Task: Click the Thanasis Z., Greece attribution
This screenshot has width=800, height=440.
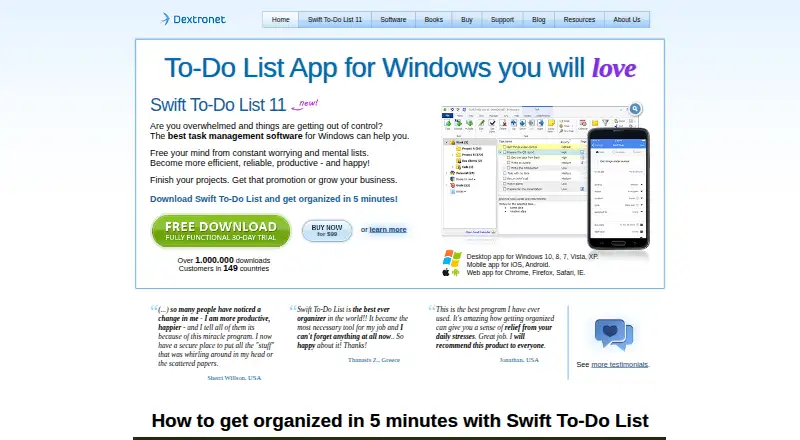Action: click(374, 360)
